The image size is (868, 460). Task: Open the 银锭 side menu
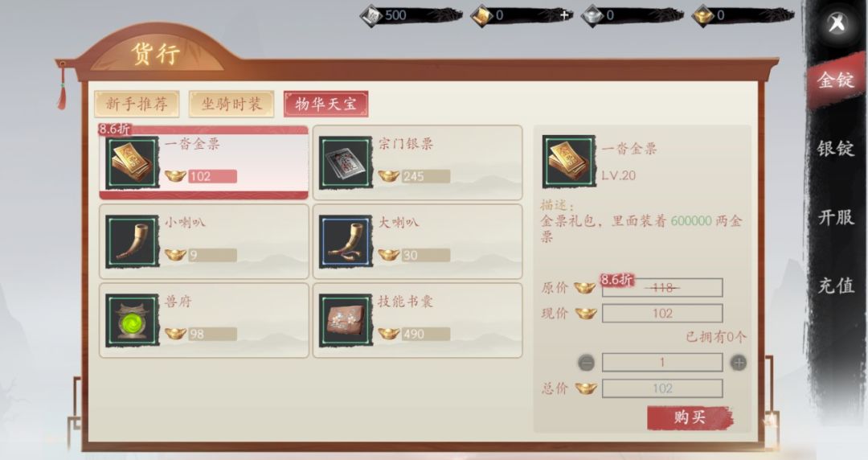(x=836, y=149)
